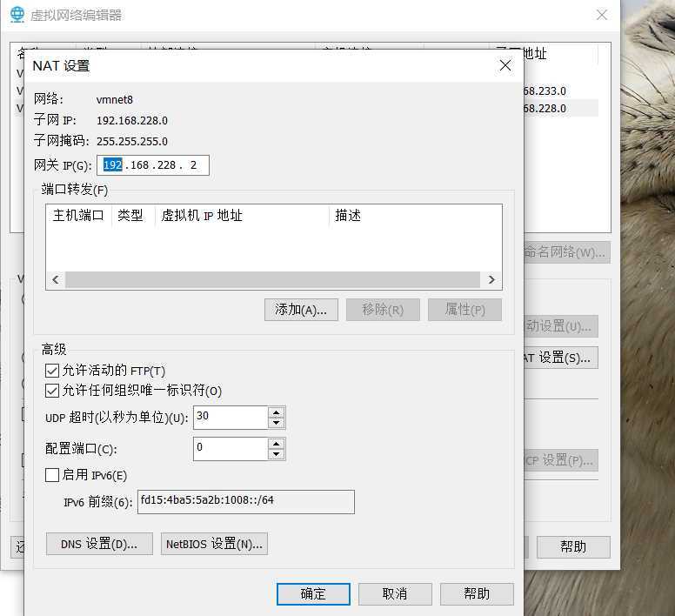Image resolution: width=675 pixels, height=616 pixels.
Task: Increase the UDP 超时 value with up arrow
Action: (276, 412)
